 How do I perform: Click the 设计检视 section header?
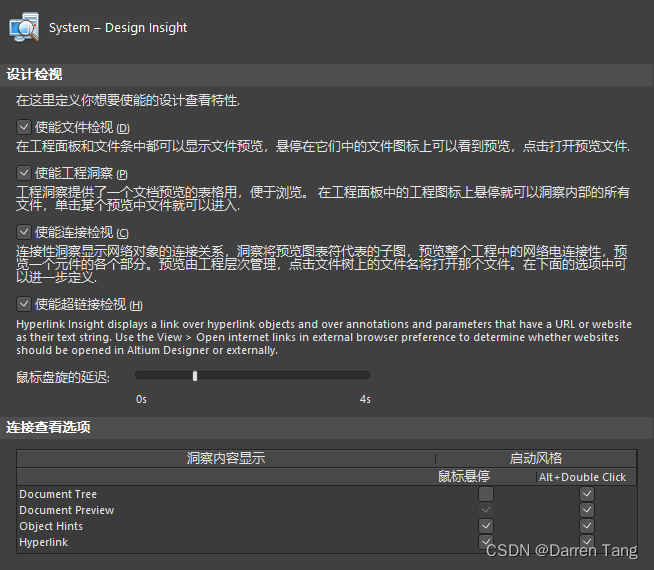point(327,75)
